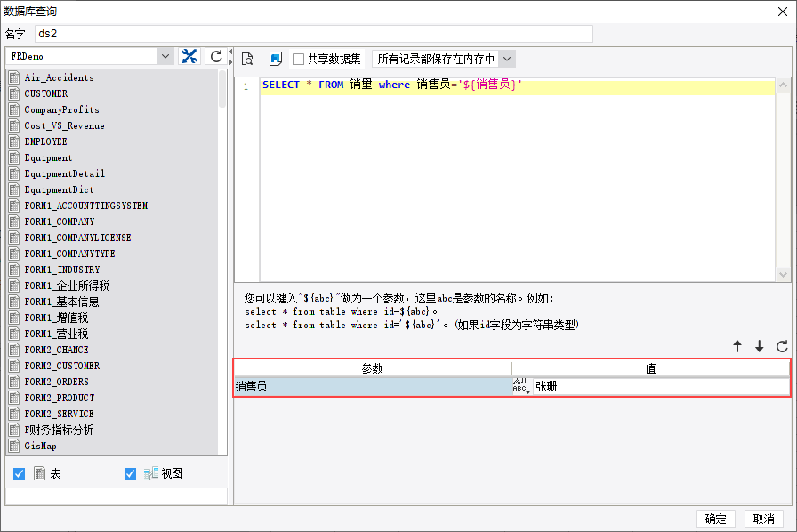
Task: Select the CUSTOMER table
Action: point(46,93)
